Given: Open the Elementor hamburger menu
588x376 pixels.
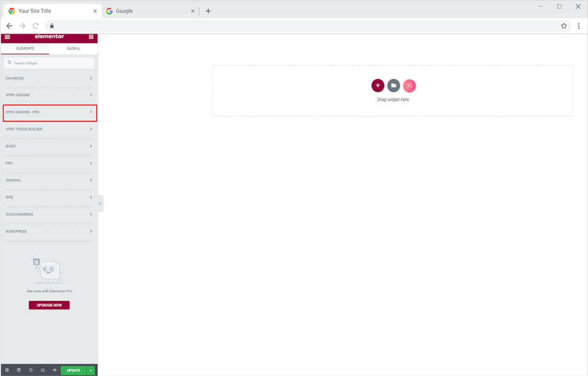Looking at the screenshot, I should point(7,37).
